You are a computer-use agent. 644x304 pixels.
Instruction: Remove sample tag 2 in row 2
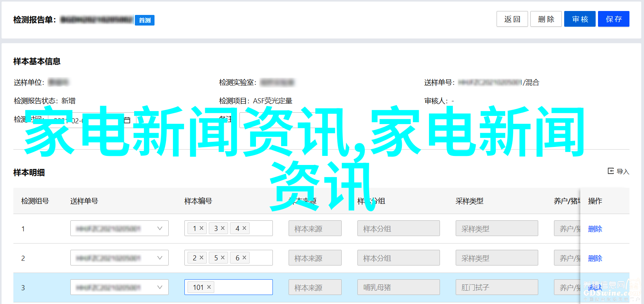201,258
